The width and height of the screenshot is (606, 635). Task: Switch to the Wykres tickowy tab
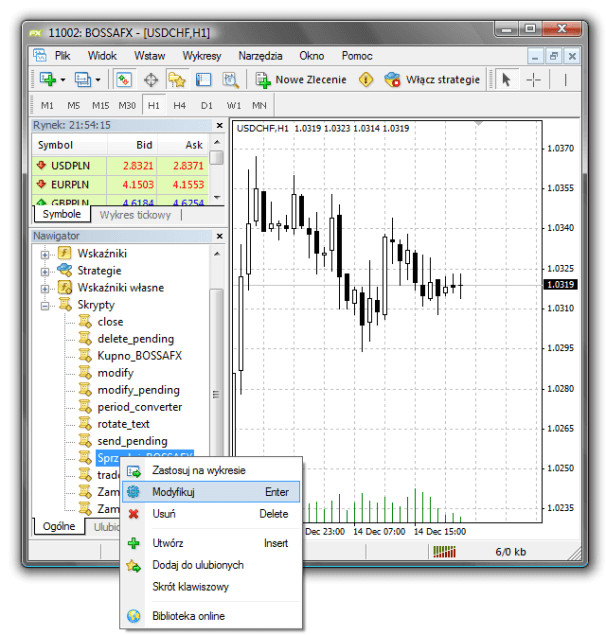tap(135, 215)
